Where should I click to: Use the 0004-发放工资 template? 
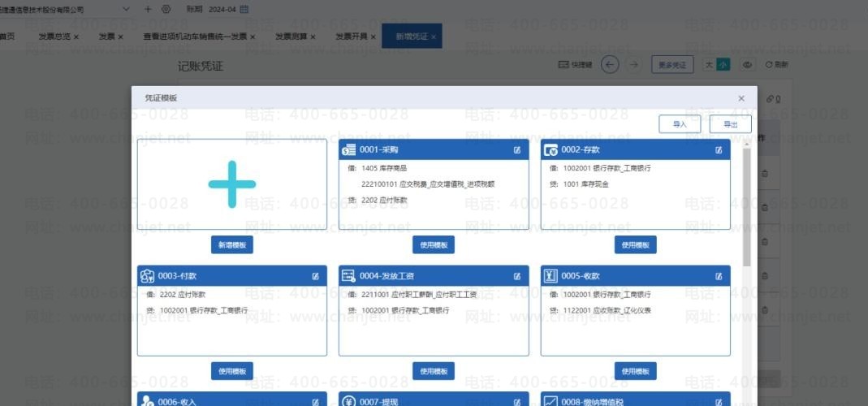[x=434, y=371]
